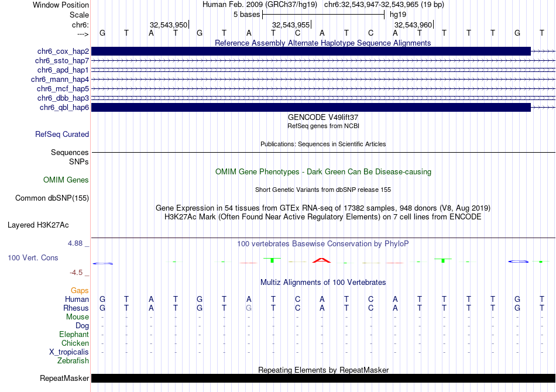Click the 4.88 PhyloP maximum value

click(75, 243)
